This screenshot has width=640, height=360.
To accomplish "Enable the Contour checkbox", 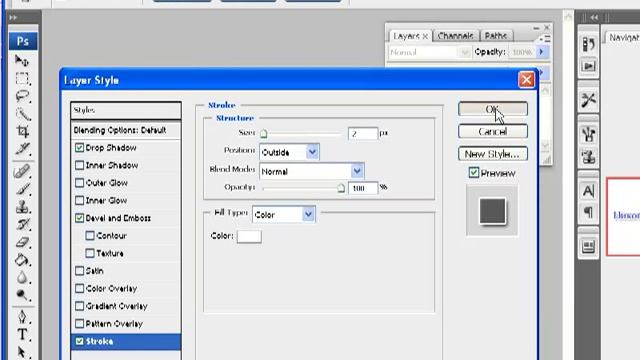I will coord(90,236).
